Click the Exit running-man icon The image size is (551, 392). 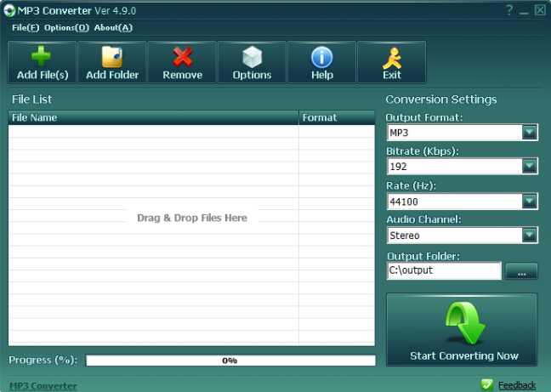[x=392, y=62]
